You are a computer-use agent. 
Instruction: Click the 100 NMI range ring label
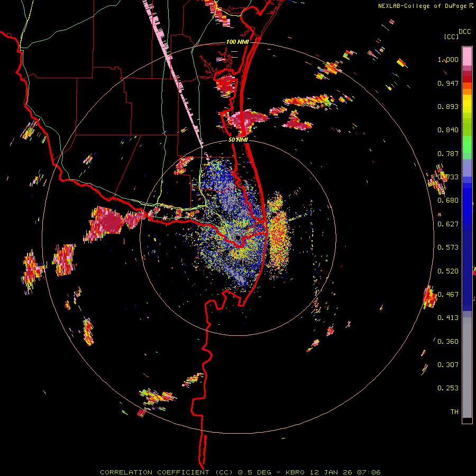click(237, 42)
